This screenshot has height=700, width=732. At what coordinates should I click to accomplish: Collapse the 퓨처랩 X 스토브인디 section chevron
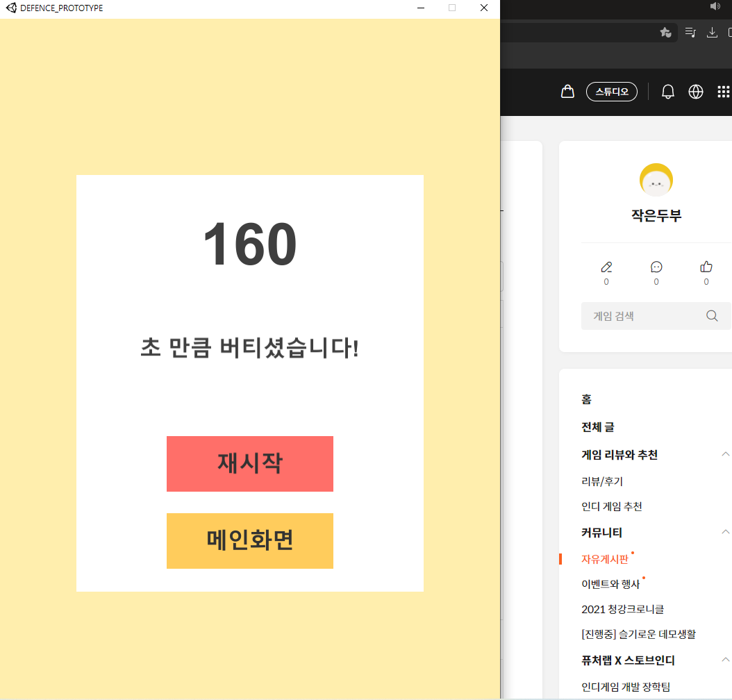(725, 660)
